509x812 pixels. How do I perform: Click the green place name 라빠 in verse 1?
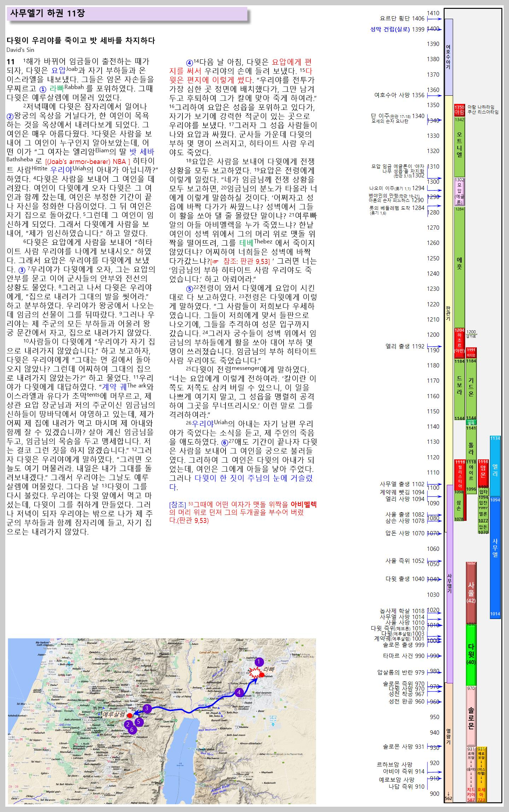(x=57, y=89)
